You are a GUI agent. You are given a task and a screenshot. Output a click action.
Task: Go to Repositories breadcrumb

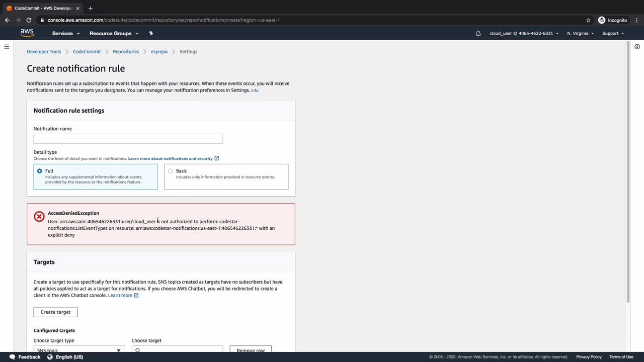[x=126, y=51]
